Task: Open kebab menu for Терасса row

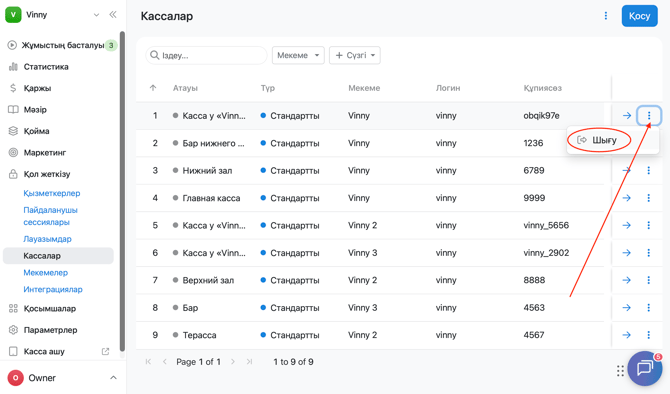Action: 649,335
